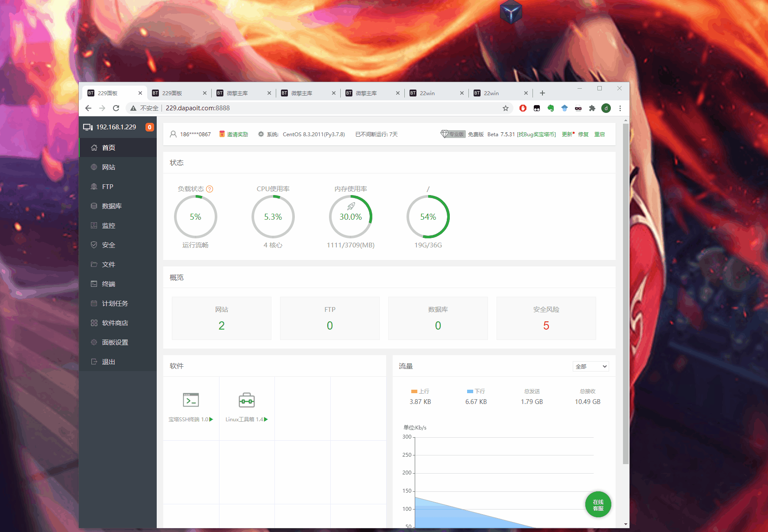Click the 找Bug奖宝塔币 link
This screenshot has height=532, width=768.
click(x=536, y=135)
